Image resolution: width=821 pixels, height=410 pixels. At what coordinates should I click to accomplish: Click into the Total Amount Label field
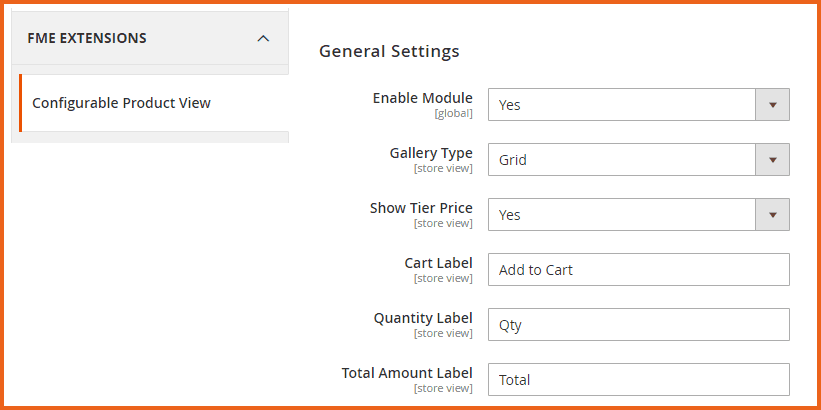(x=638, y=380)
